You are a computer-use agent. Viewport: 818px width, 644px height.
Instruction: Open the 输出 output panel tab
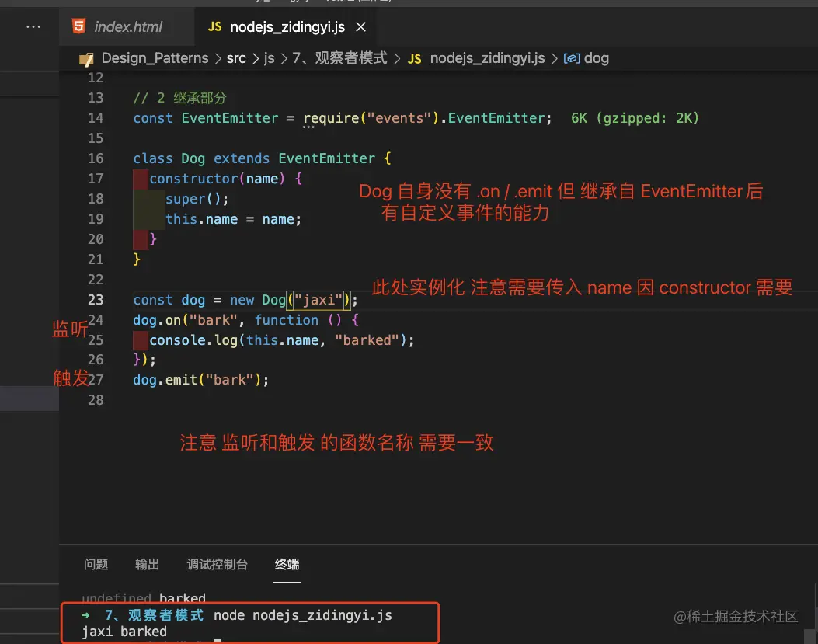pyautogui.click(x=147, y=564)
